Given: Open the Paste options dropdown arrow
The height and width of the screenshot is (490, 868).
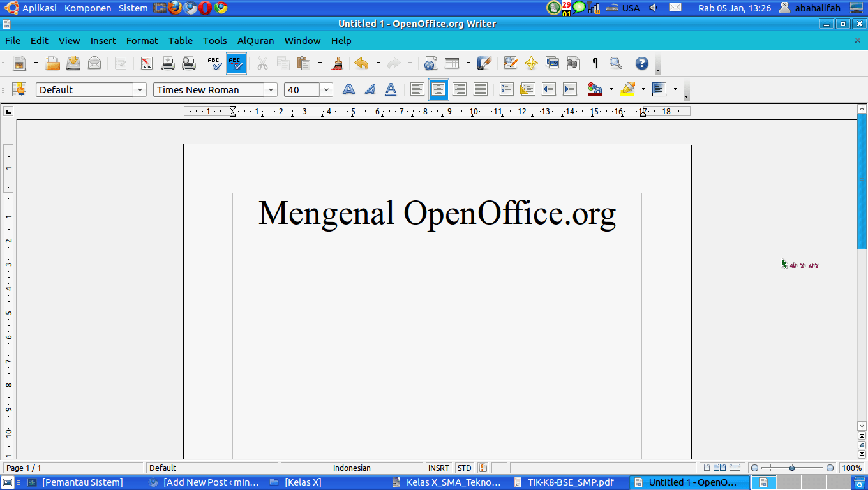Looking at the screenshot, I should point(320,63).
